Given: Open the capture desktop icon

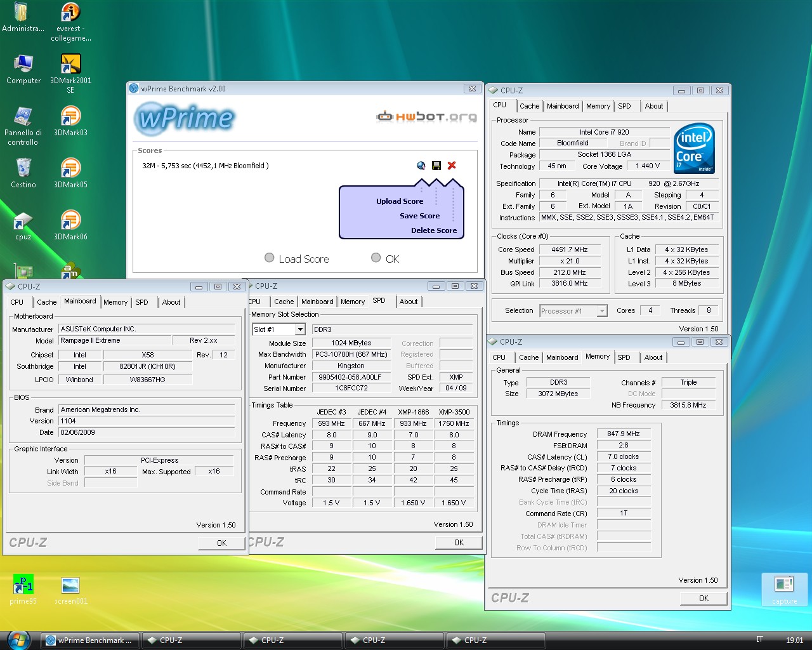Looking at the screenshot, I should pyautogui.click(x=784, y=590).
